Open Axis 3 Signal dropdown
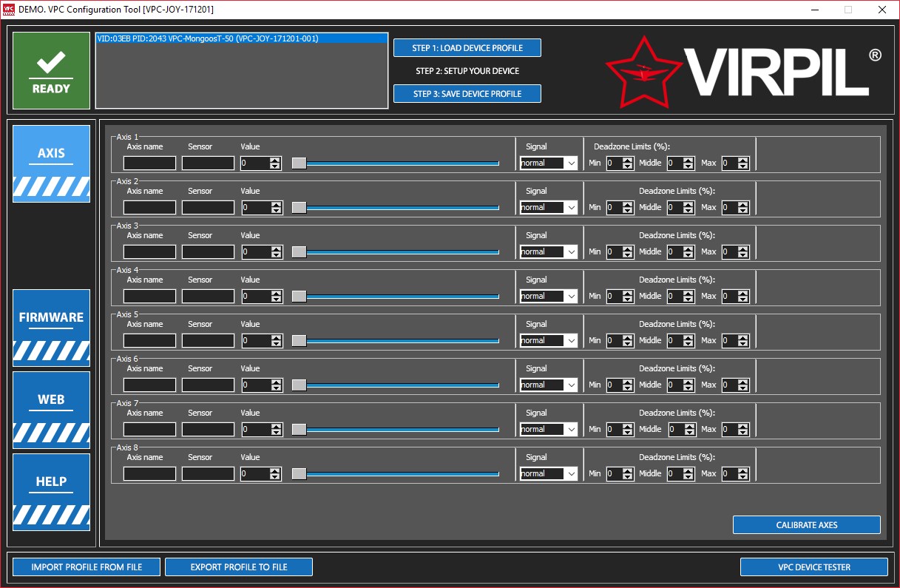Screen dimensions: 900x588 tap(549, 252)
